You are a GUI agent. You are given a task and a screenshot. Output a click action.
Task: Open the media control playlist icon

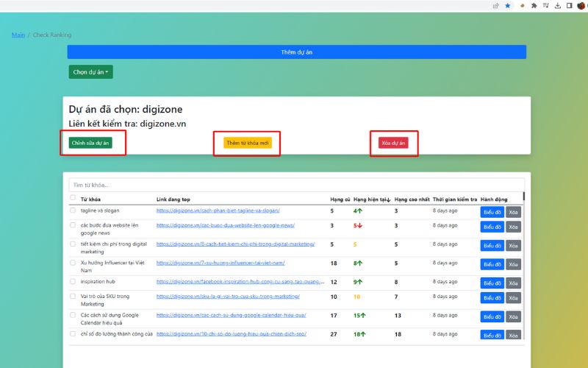tap(545, 6)
